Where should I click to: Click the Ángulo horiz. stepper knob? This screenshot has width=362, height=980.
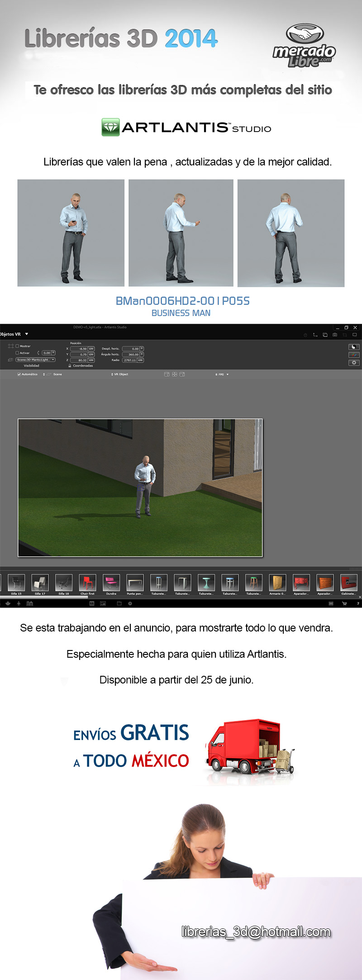coord(142,354)
